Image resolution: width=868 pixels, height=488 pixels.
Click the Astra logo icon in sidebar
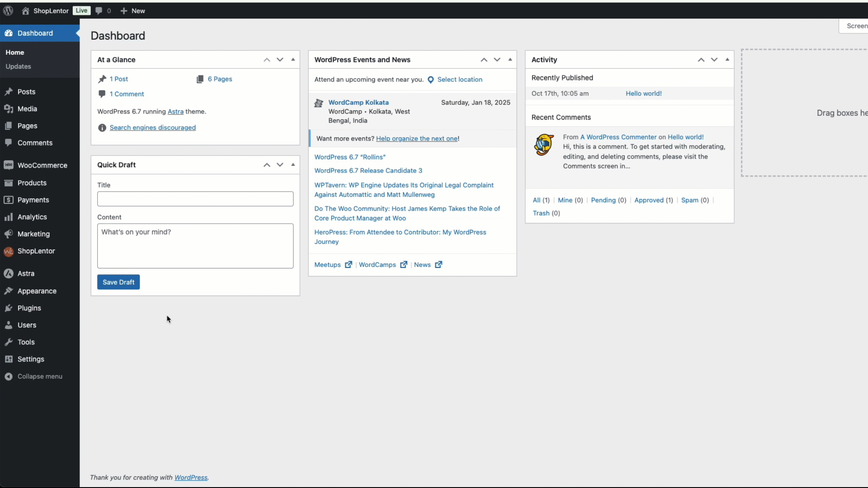coord(9,273)
